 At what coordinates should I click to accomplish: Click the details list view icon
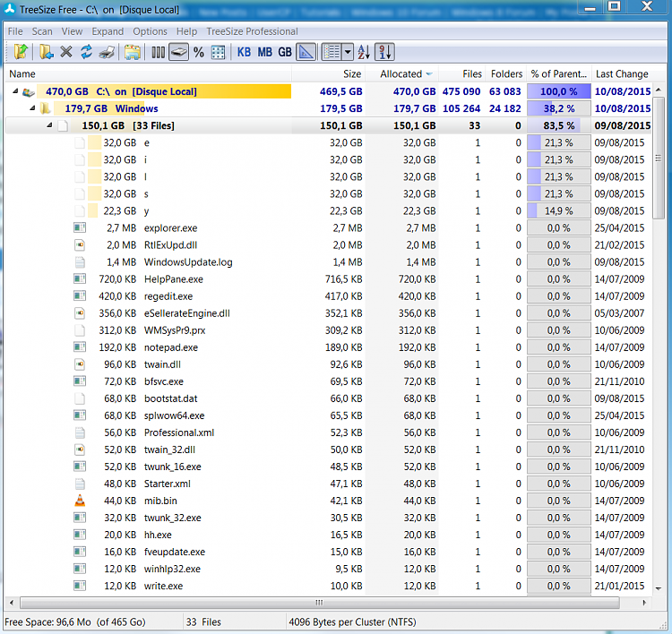click(332, 52)
